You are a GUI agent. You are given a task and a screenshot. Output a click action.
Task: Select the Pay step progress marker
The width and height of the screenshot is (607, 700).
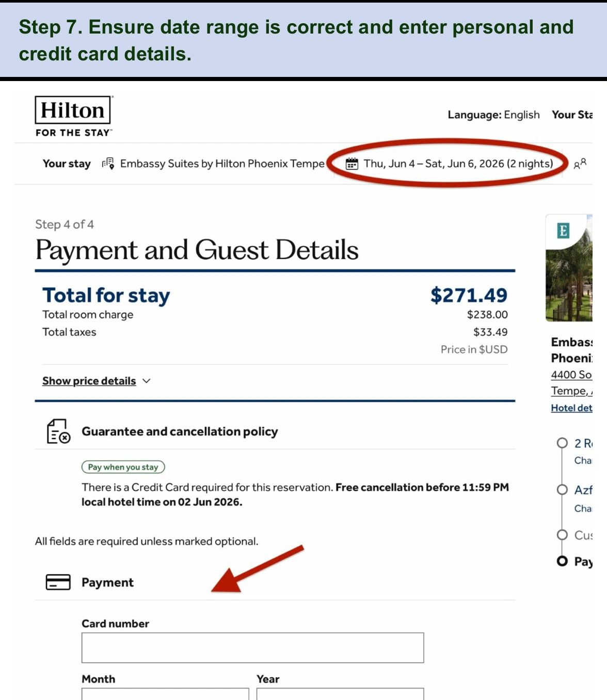pyautogui.click(x=562, y=561)
